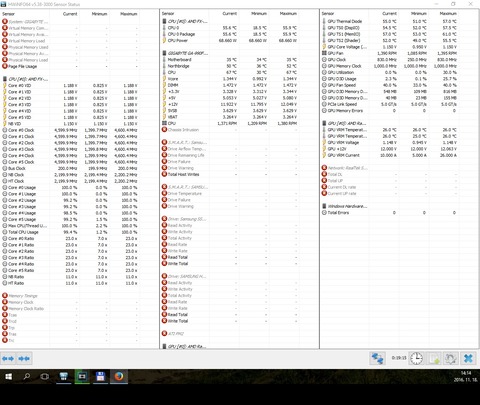Select the Core #5 VID row
Image resolution: width=480 pixels, height=405 pixels.
[70, 117]
